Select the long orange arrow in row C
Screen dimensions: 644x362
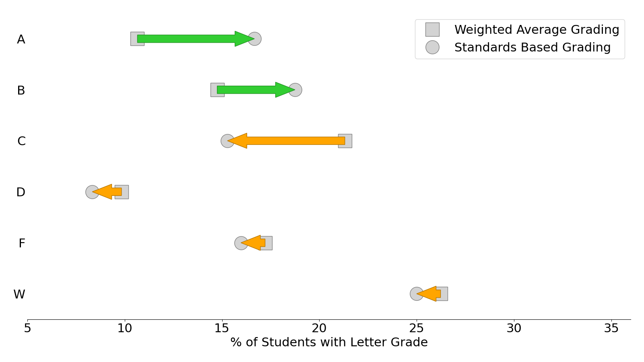(290, 141)
